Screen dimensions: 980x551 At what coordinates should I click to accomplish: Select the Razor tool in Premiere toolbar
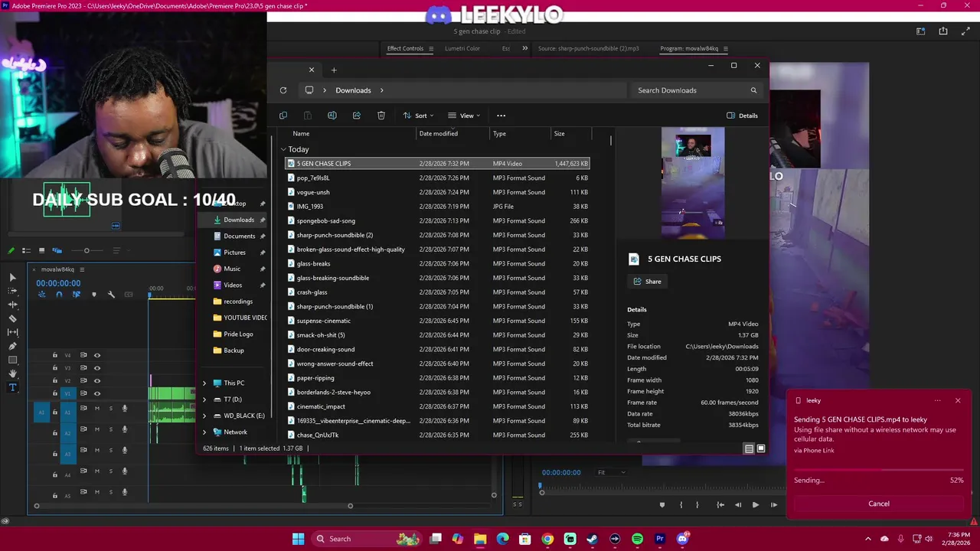12,318
